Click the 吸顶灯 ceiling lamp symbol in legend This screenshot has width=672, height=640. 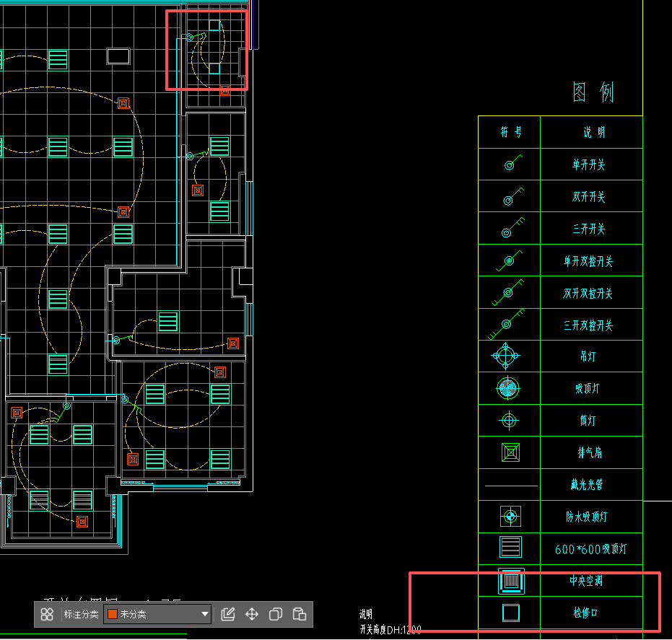[x=508, y=388]
